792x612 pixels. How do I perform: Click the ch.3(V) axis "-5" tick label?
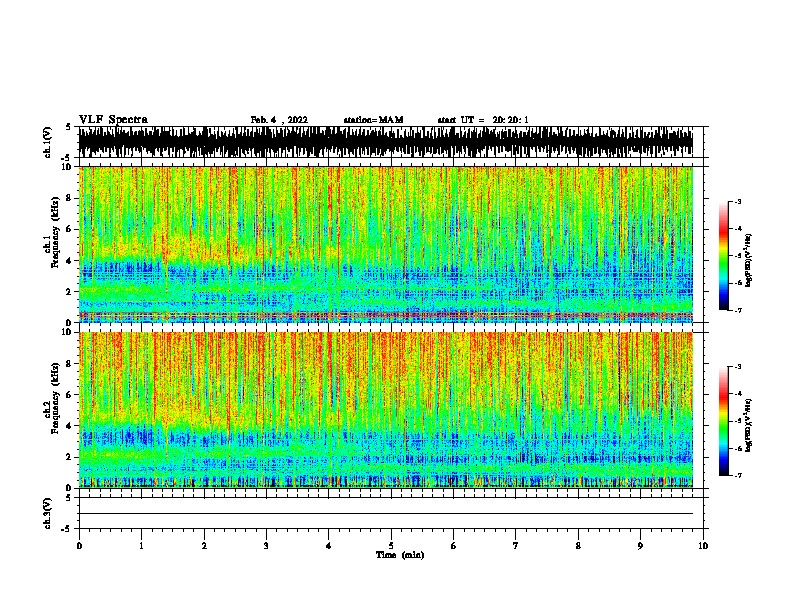point(67,529)
